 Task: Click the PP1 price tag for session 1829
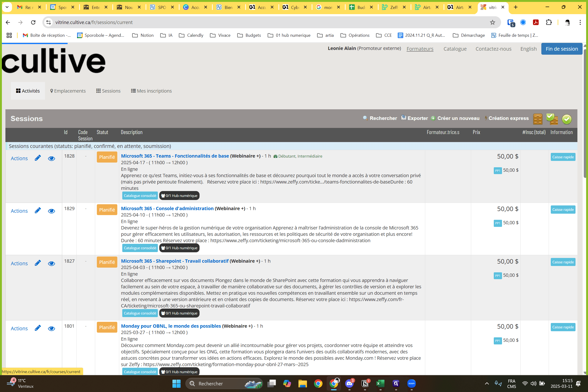pyautogui.click(x=498, y=223)
